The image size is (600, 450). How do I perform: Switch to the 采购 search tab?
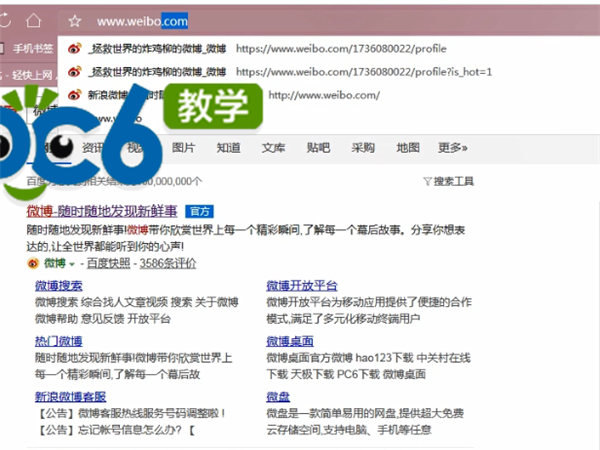(363, 148)
